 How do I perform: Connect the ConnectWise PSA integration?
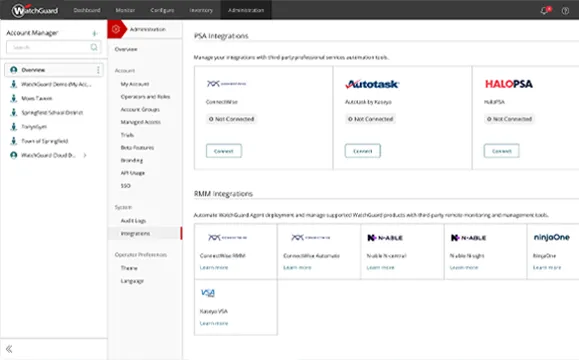pyautogui.click(x=224, y=151)
